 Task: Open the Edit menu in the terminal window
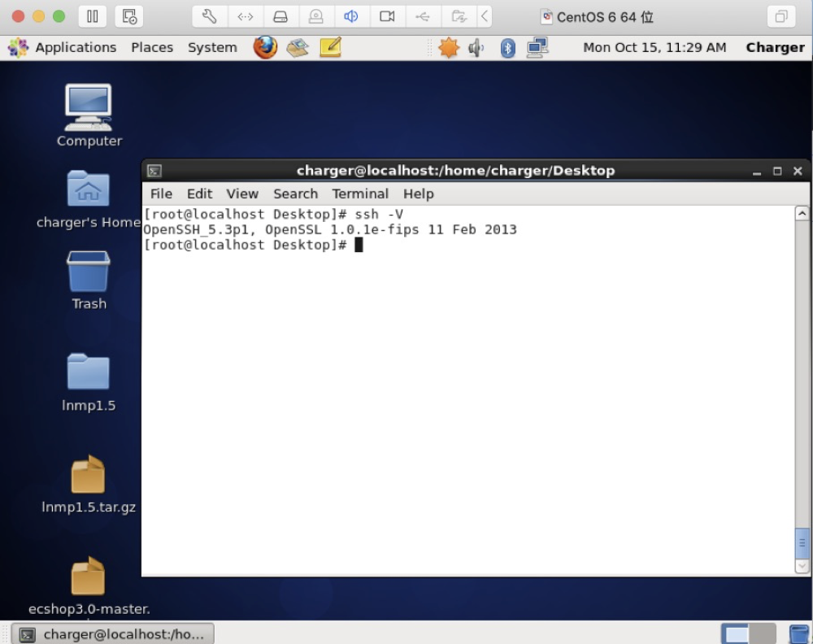[x=199, y=194]
